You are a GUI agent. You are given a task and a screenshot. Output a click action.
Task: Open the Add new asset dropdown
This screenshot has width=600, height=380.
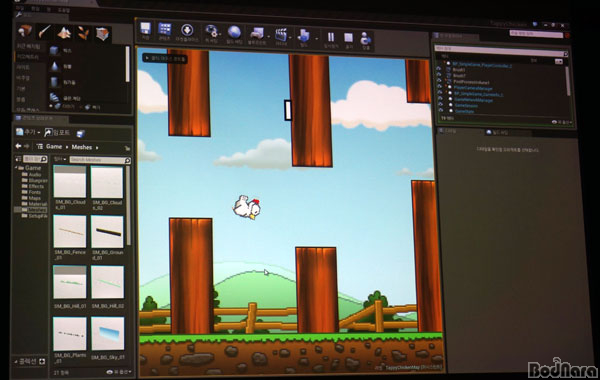click(x=28, y=132)
